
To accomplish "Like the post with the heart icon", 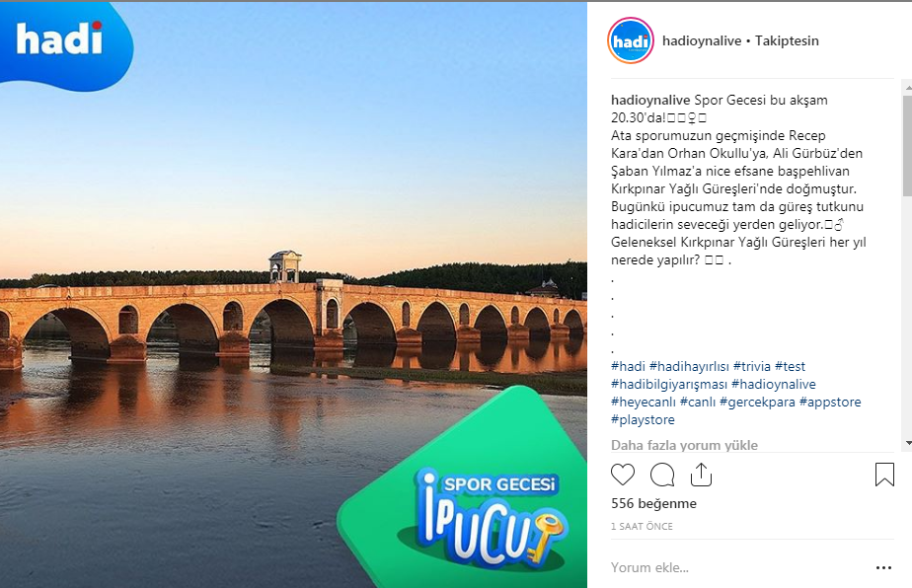I will click(x=623, y=475).
